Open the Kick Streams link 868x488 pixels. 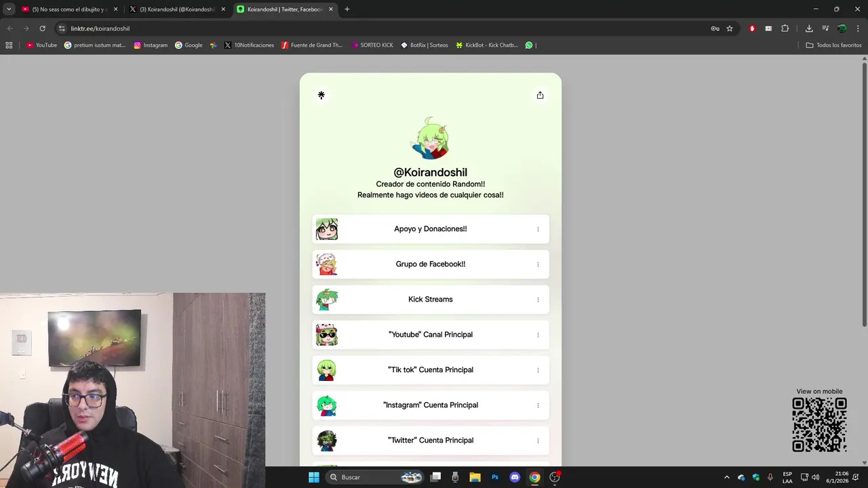tap(431, 300)
